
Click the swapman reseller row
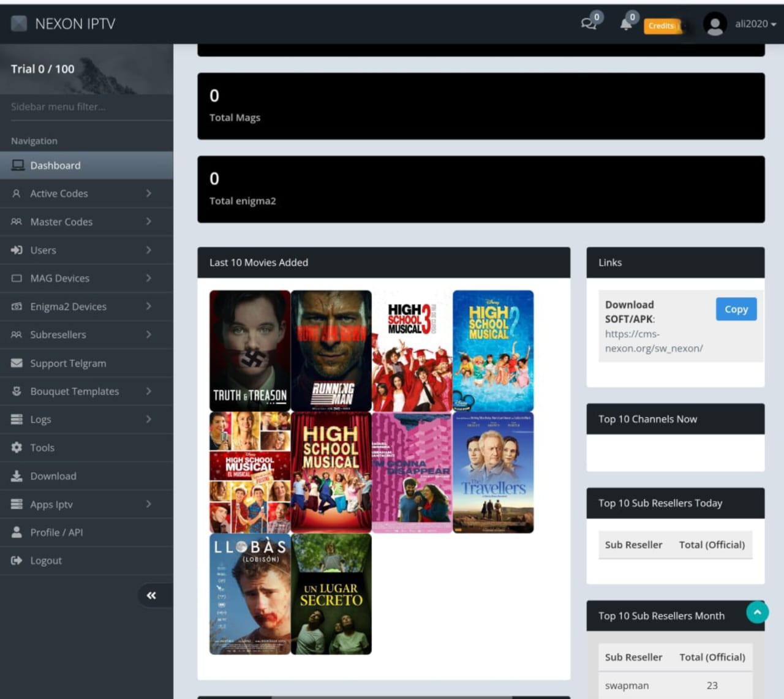[x=675, y=686]
